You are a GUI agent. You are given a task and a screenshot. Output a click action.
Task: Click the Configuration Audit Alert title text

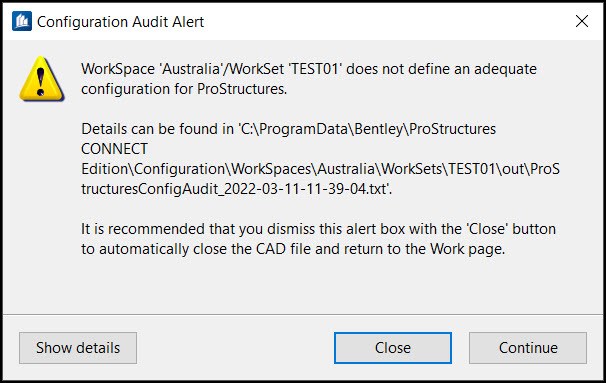click(x=121, y=22)
